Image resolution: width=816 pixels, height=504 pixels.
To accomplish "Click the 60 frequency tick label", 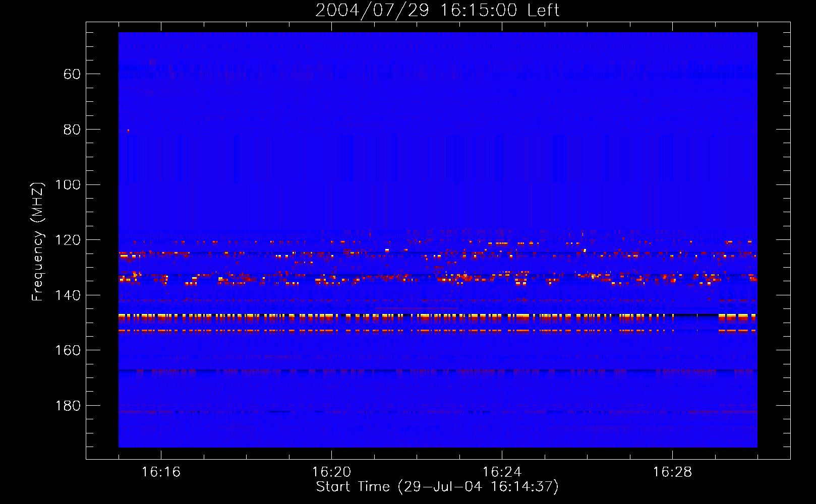I will (72, 75).
